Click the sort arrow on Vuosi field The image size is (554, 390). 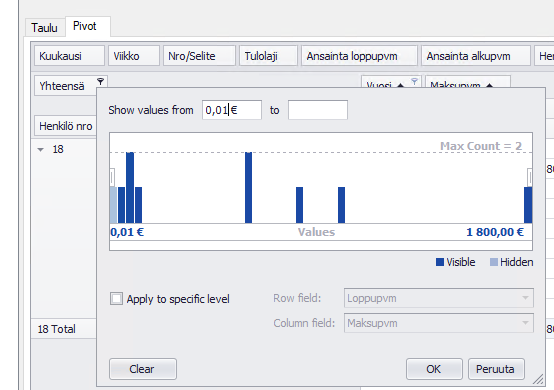coord(400,85)
